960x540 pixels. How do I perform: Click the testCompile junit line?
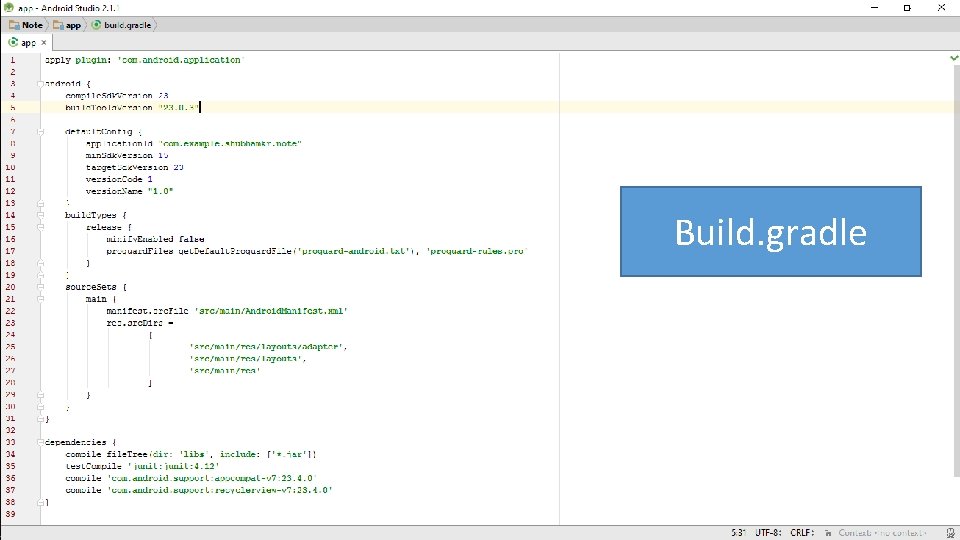pos(142,466)
